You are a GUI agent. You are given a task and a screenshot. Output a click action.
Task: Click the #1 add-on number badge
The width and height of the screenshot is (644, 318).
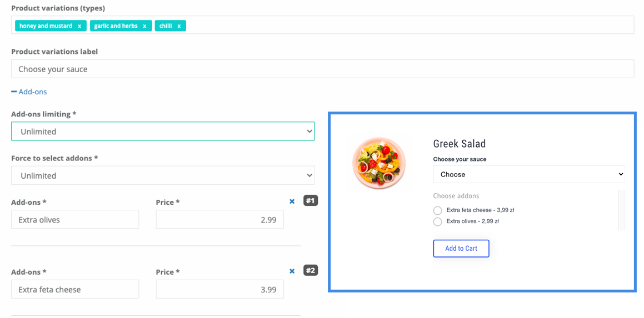(x=311, y=201)
